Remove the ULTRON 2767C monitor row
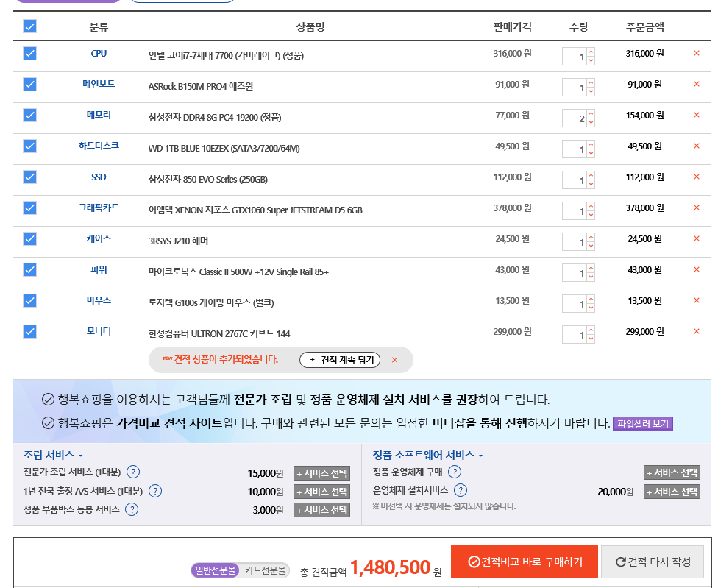Image resolution: width=718 pixels, height=588 pixels. coord(696,331)
